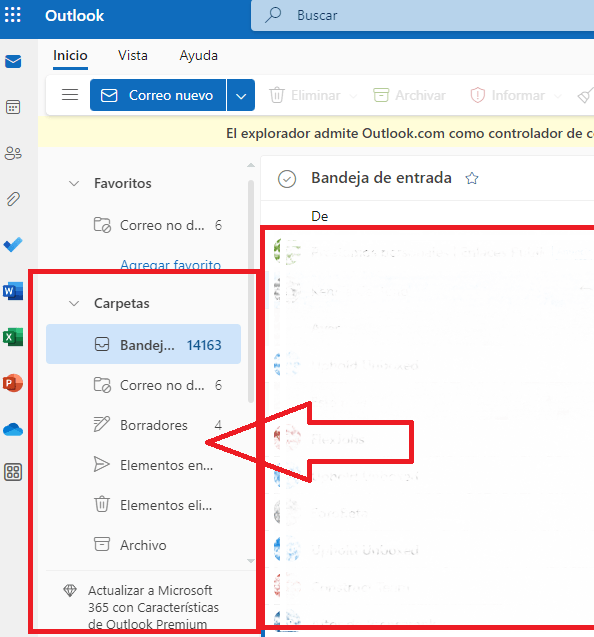The height and width of the screenshot is (637, 594).
Task: Click into the Buscar search field
Action: 423,15
